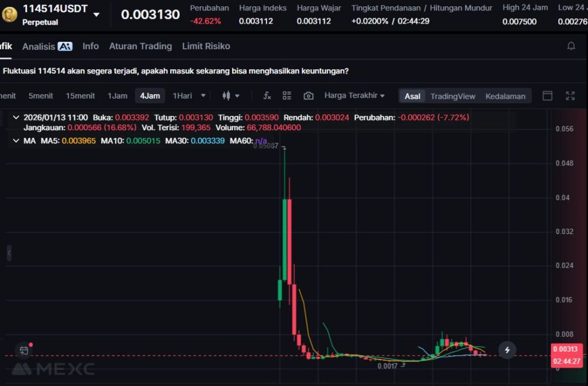Image resolution: width=588 pixels, height=386 pixels.
Task: Open the candlestick chart type dropdown
Action: coord(231,96)
